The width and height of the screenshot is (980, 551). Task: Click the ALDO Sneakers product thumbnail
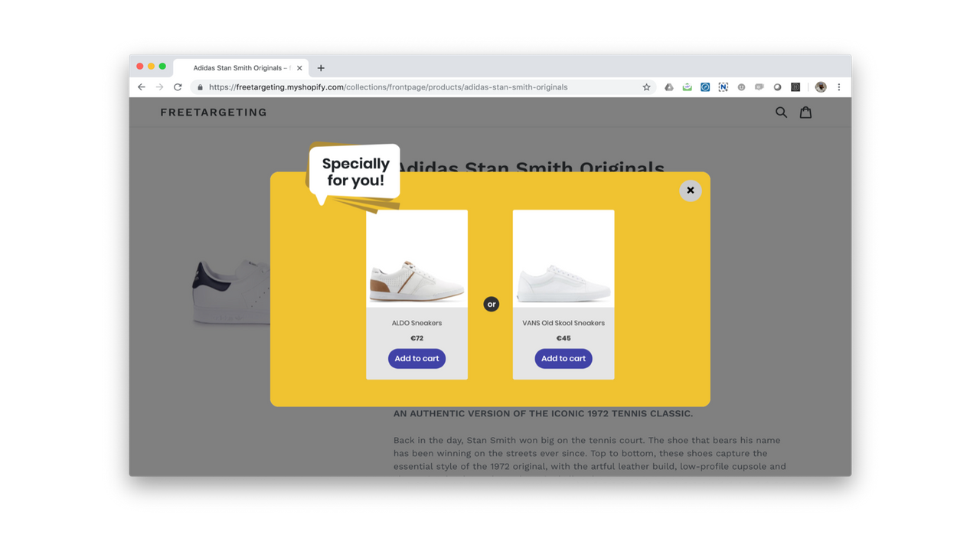coord(416,258)
